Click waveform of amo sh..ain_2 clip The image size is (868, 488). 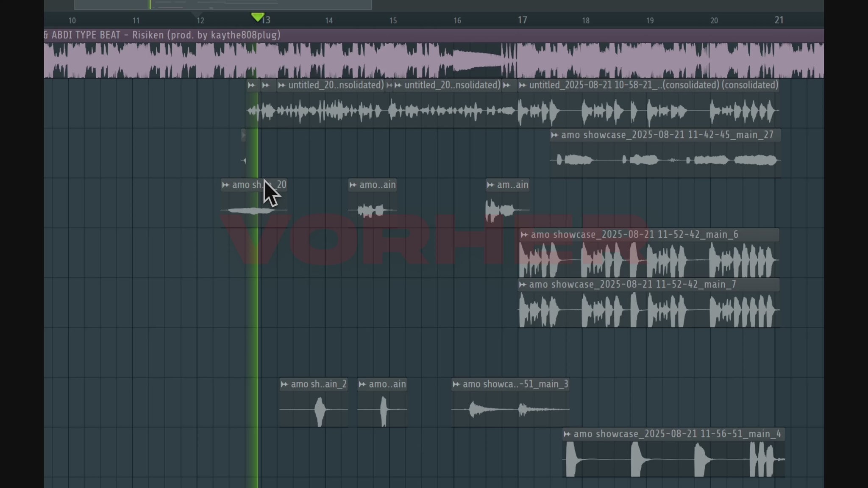pyautogui.click(x=314, y=409)
